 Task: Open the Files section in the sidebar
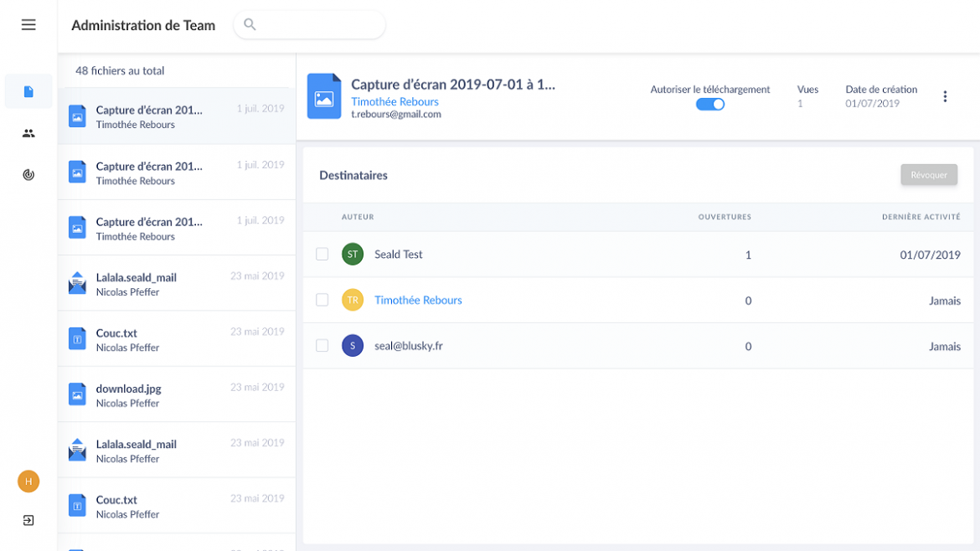click(x=28, y=91)
